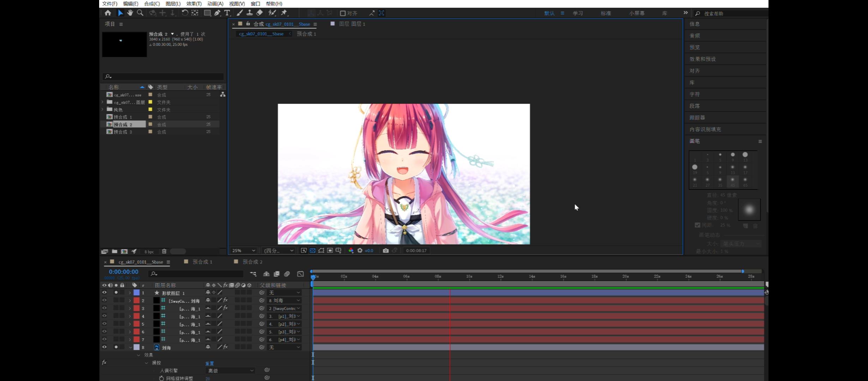Click the current time 0:00:00:00 field

coord(123,272)
